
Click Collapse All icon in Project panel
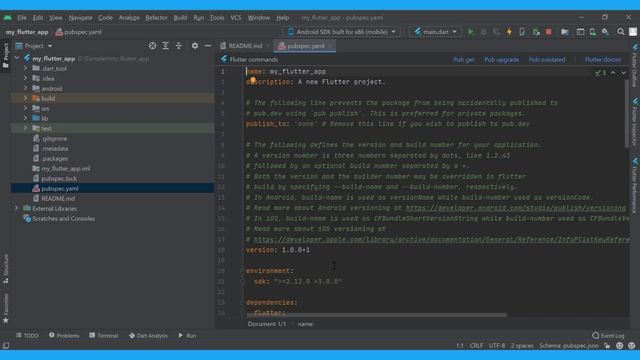[178, 46]
